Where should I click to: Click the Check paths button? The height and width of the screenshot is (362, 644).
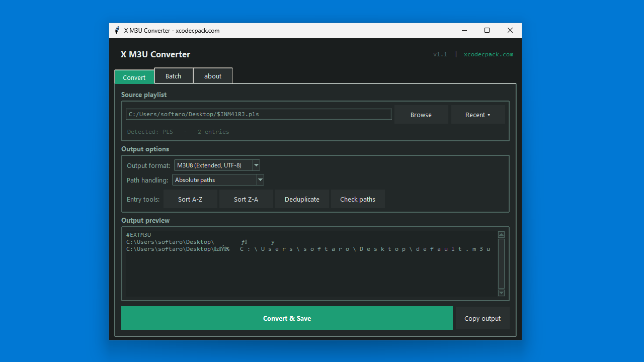pyautogui.click(x=358, y=199)
